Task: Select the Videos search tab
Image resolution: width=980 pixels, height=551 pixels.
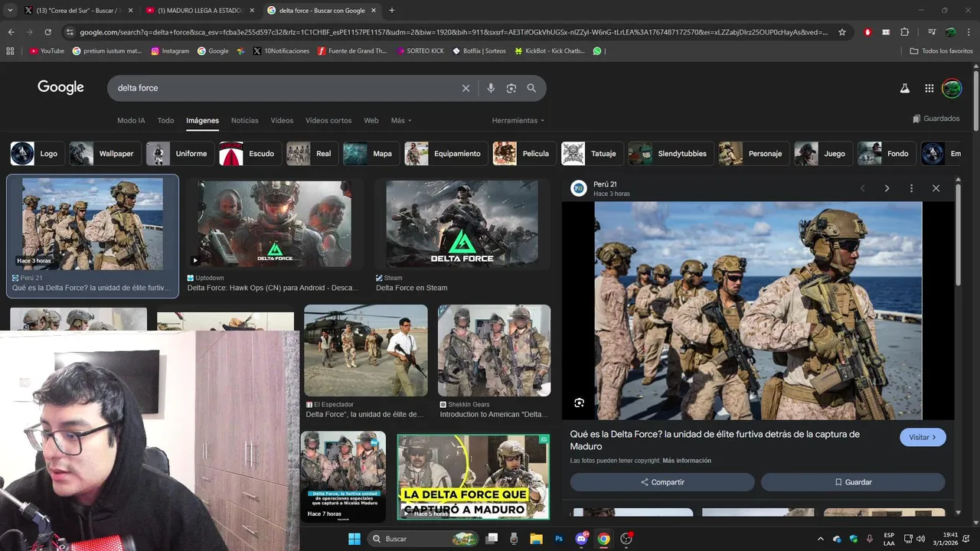Action: (x=282, y=120)
